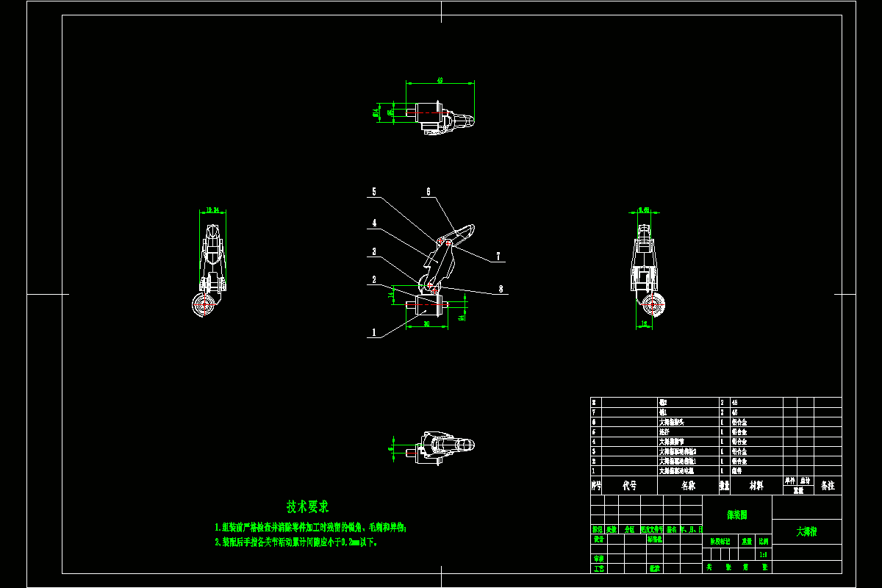Image resolution: width=882 pixels, height=588 pixels.
Task: Click the 45 material in parts list row 7
Action: point(734,412)
